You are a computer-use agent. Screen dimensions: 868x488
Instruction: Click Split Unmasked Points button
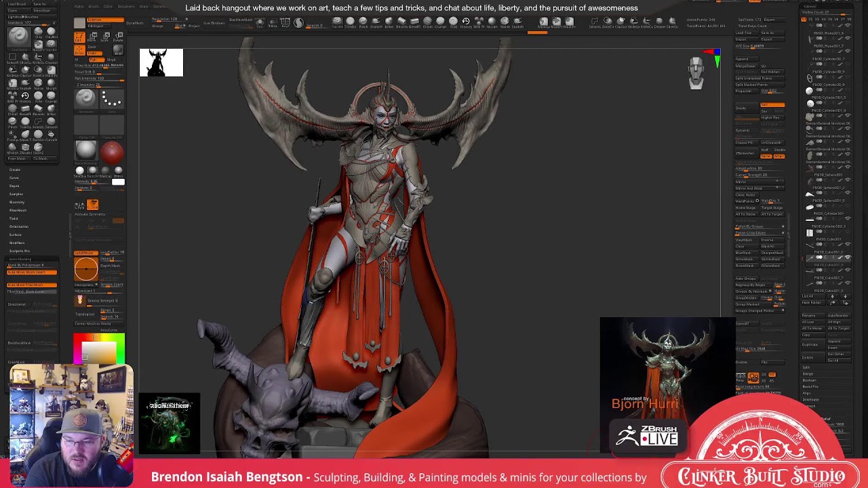pyautogui.click(x=759, y=79)
